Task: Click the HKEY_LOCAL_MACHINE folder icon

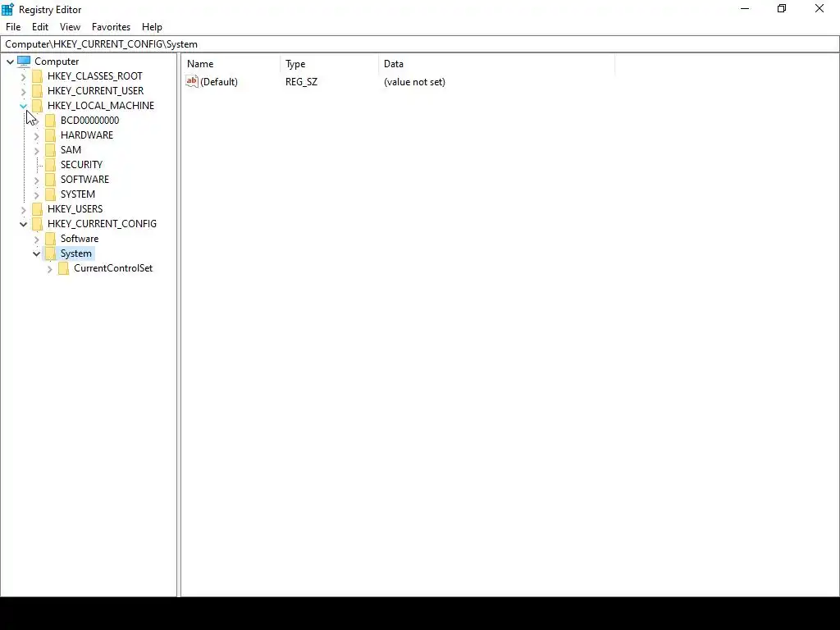Action: click(x=37, y=106)
